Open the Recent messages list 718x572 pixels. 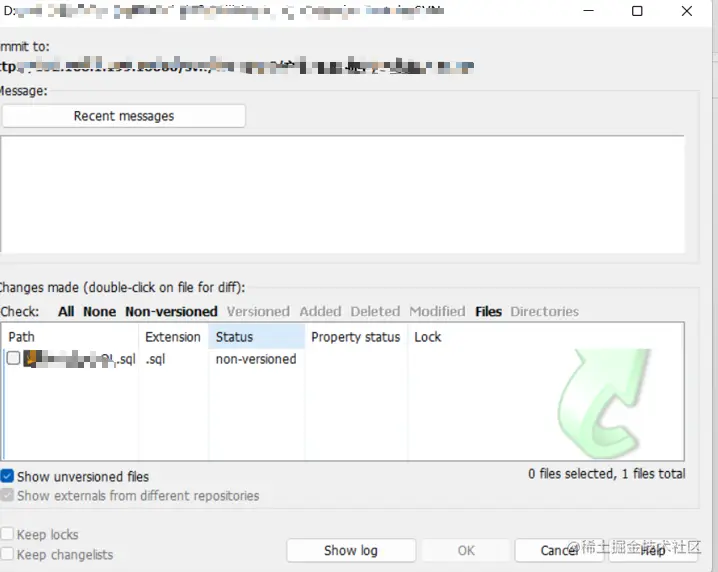124,116
